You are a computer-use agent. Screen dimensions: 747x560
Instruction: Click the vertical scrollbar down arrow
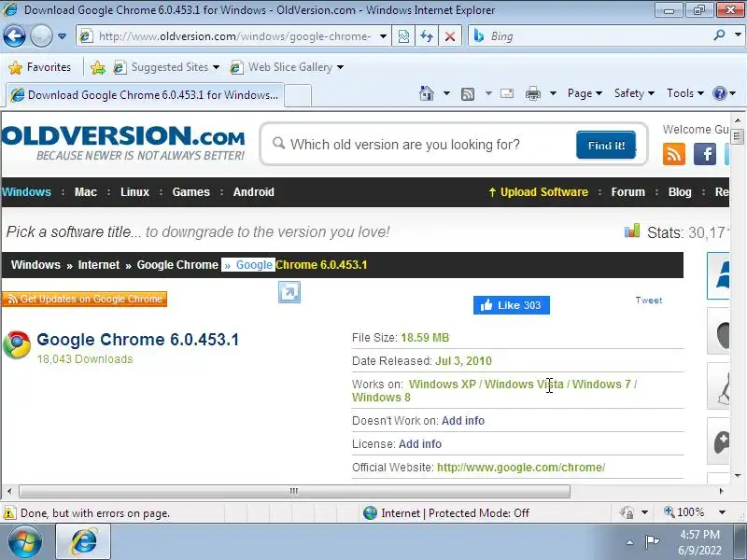[x=738, y=476]
